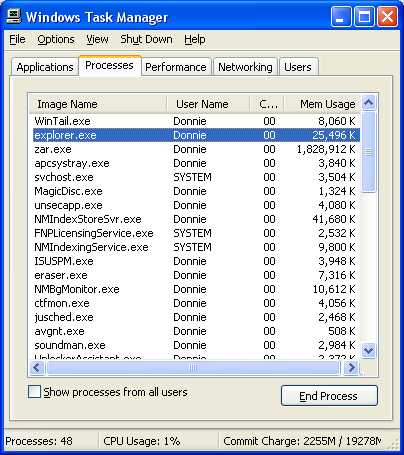404x455 pixels.
Task: Click the horizontal scrollbar left arrow
Action: pos(37,368)
